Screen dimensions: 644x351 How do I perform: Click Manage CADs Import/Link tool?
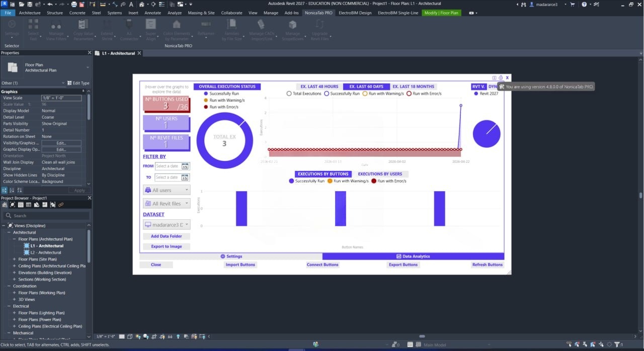pyautogui.click(x=261, y=30)
